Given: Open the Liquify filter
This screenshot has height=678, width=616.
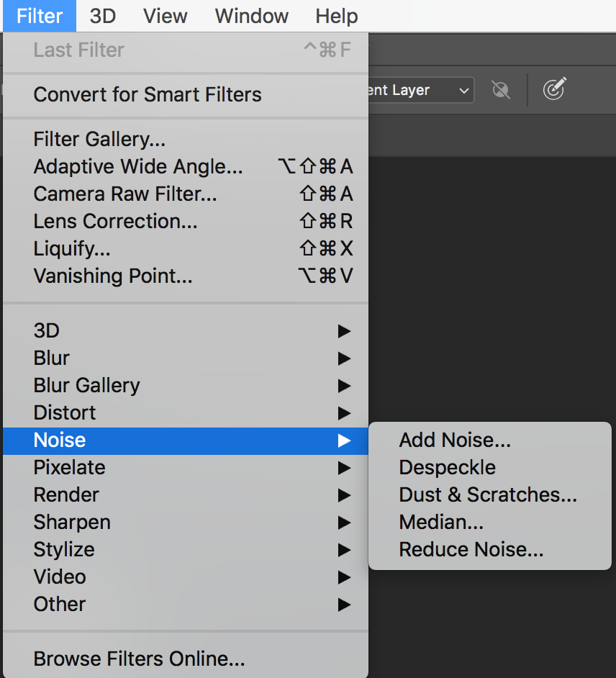Looking at the screenshot, I should [186, 248].
